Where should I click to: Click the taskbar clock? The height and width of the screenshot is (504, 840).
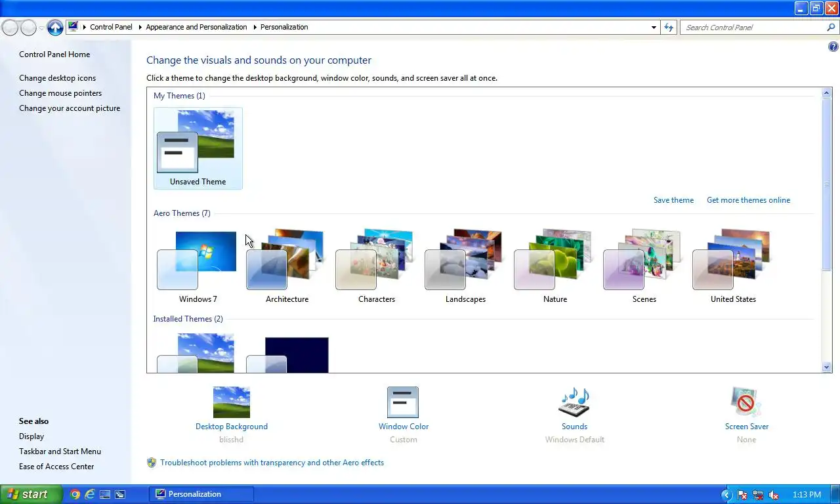(807, 495)
